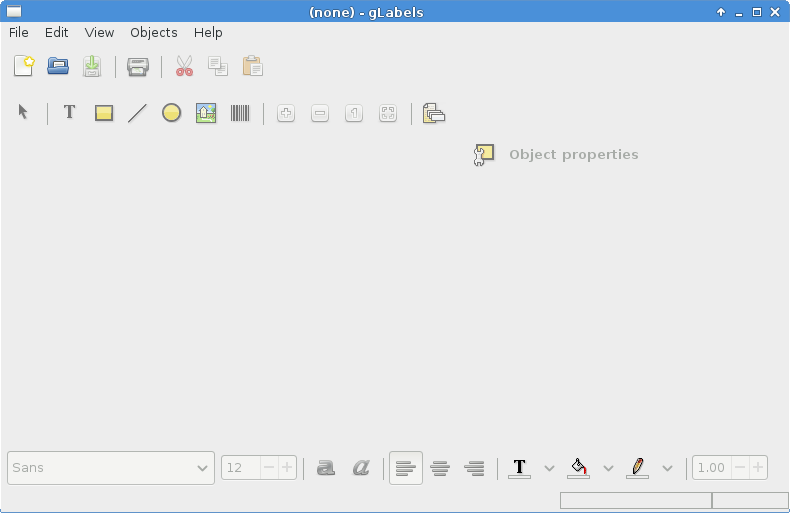The height and width of the screenshot is (513, 790).
Task: Choose the Text object tool
Action: [x=70, y=112]
